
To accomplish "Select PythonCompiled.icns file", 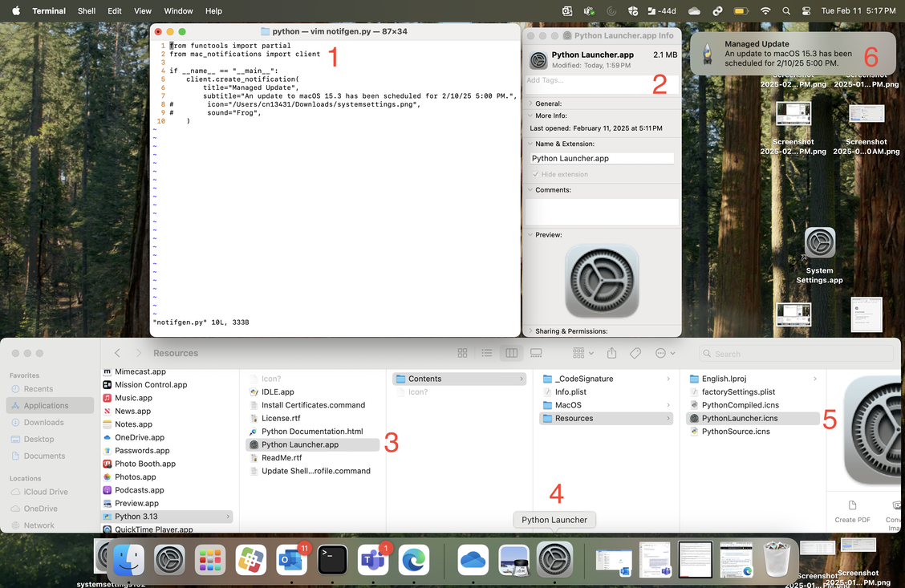I will coord(753,405).
